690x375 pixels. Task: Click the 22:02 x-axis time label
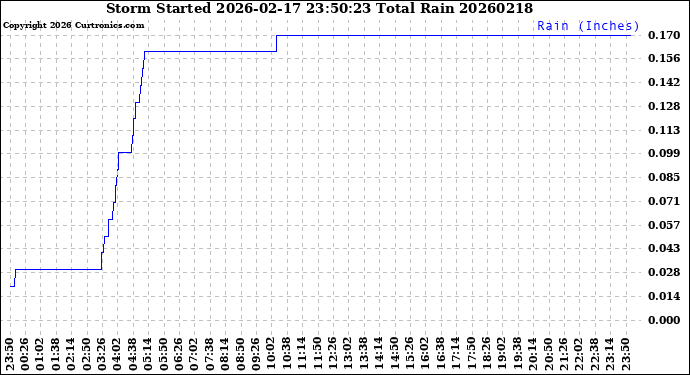click(x=579, y=354)
